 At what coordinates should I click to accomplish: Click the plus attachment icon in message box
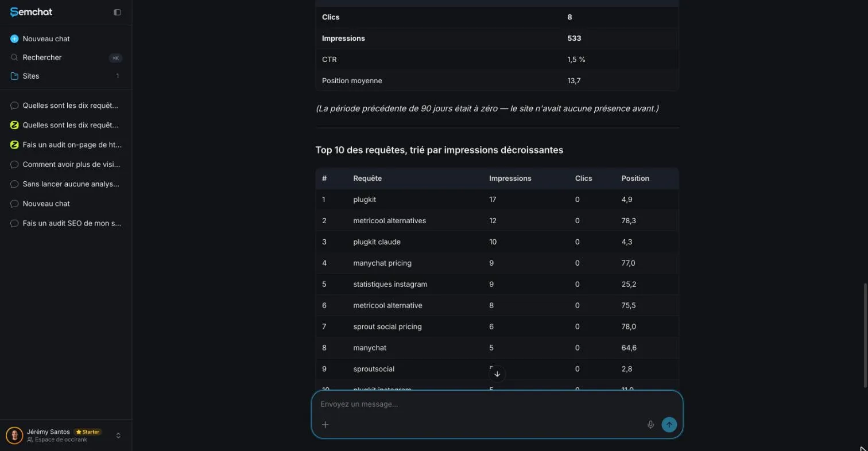tap(325, 425)
